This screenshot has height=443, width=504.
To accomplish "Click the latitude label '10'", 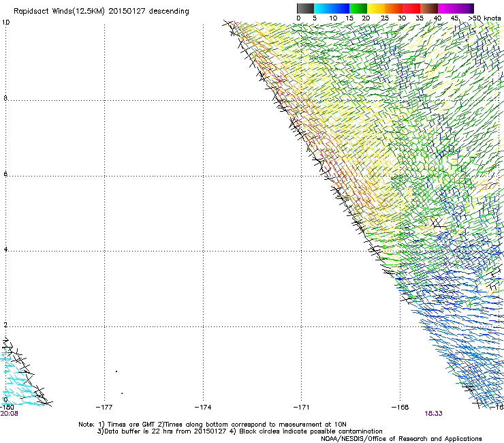I will point(5,22).
